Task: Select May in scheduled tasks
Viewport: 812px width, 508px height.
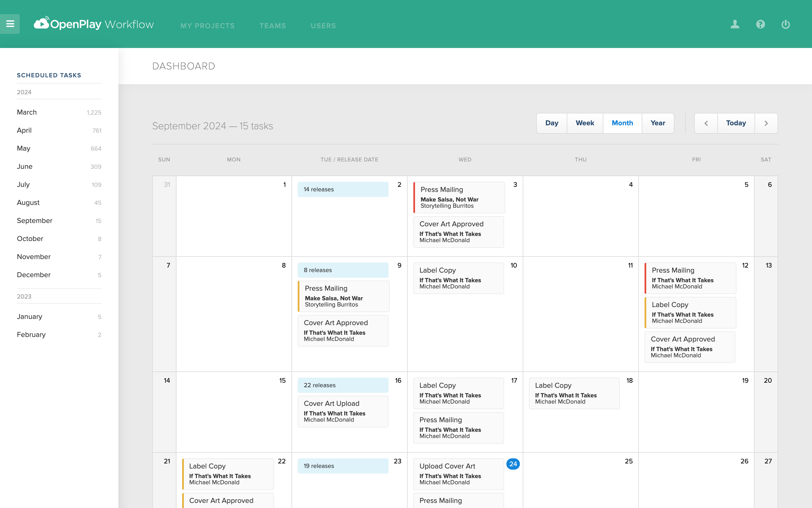Action: (59, 148)
